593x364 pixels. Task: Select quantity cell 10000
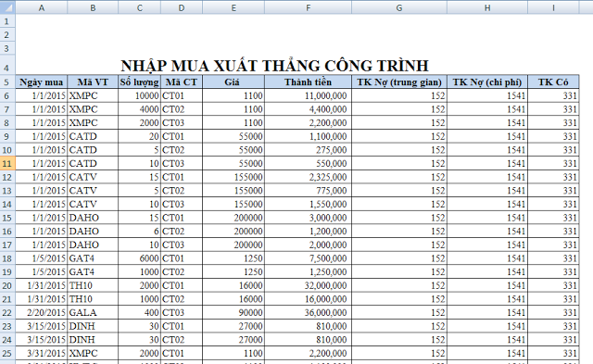point(139,95)
